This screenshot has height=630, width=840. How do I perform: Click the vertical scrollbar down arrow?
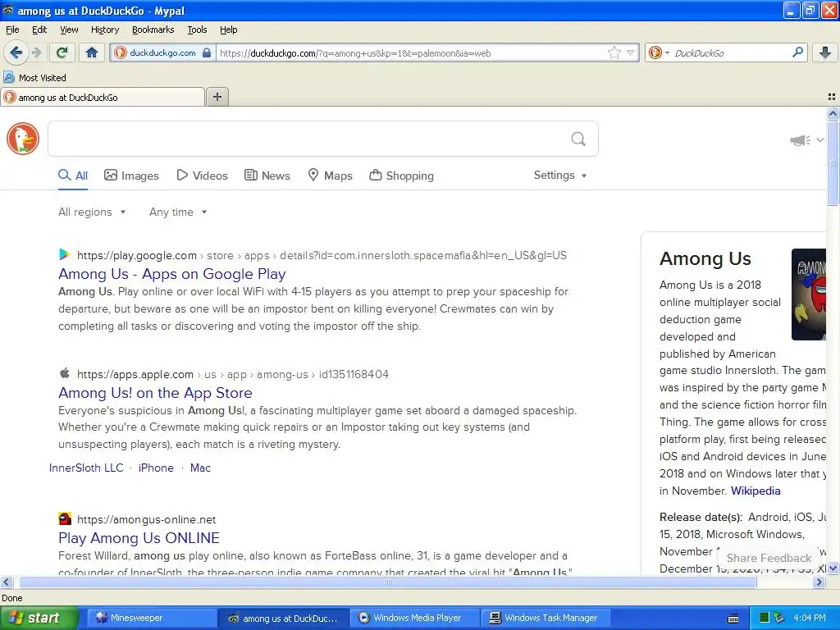(x=833, y=568)
